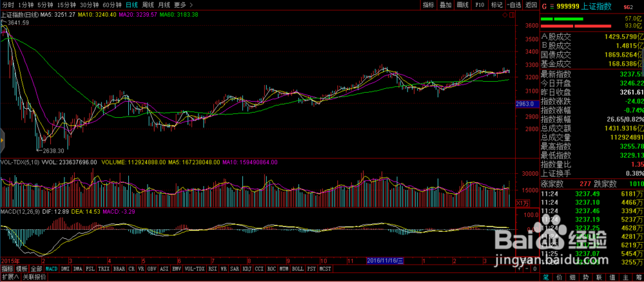This screenshot has height=282, width=644.
Task: Select the MACD indicator
Action: (x=52, y=269)
